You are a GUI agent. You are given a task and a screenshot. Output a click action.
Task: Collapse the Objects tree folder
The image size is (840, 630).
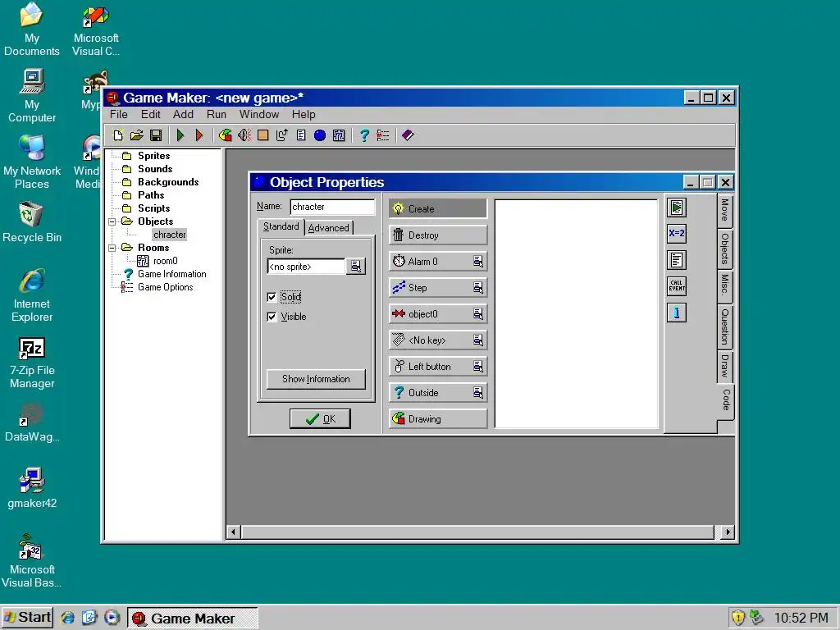[112, 221]
